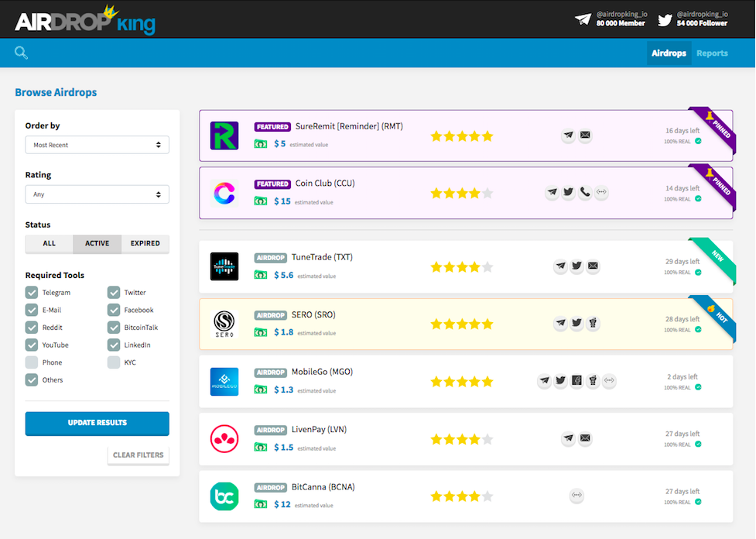Click SERO's Twitter icon
This screenshot has height=539, width=756.
[576, 323]
